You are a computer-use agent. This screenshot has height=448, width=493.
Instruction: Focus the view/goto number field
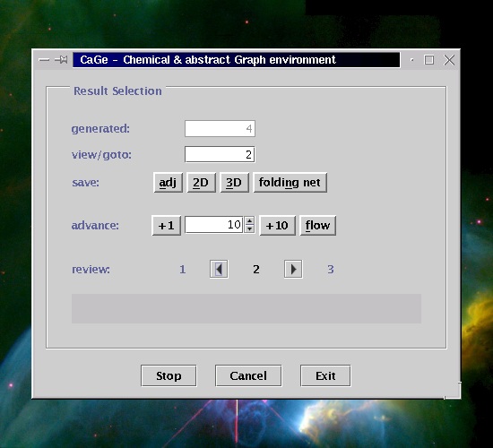click(220, 154)
